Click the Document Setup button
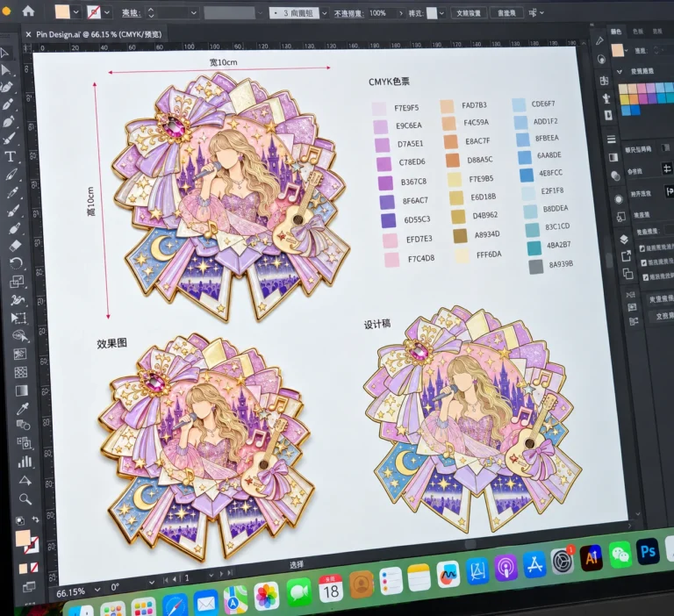The image size is (674, 616). pyautogui.click(x=468, y=13)
